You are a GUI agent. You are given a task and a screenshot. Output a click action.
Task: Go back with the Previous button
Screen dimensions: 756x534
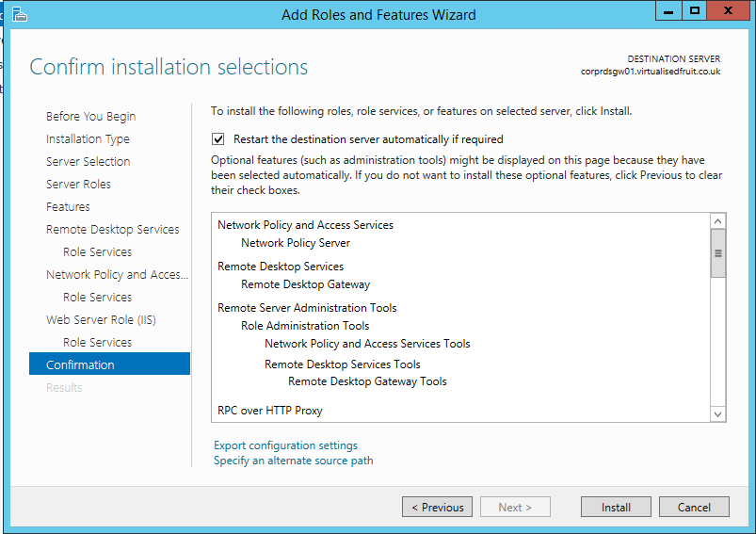click(x=438, y=507)
